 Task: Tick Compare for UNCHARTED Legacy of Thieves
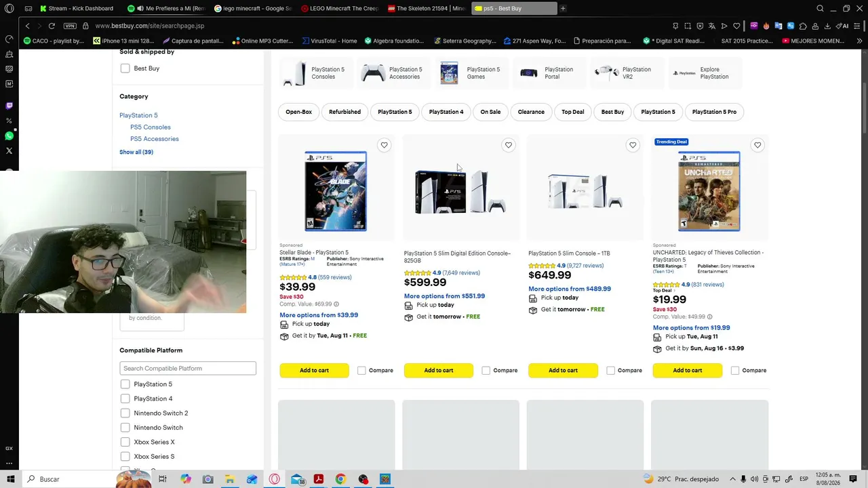pyautogui.click(x=735, y=370)
